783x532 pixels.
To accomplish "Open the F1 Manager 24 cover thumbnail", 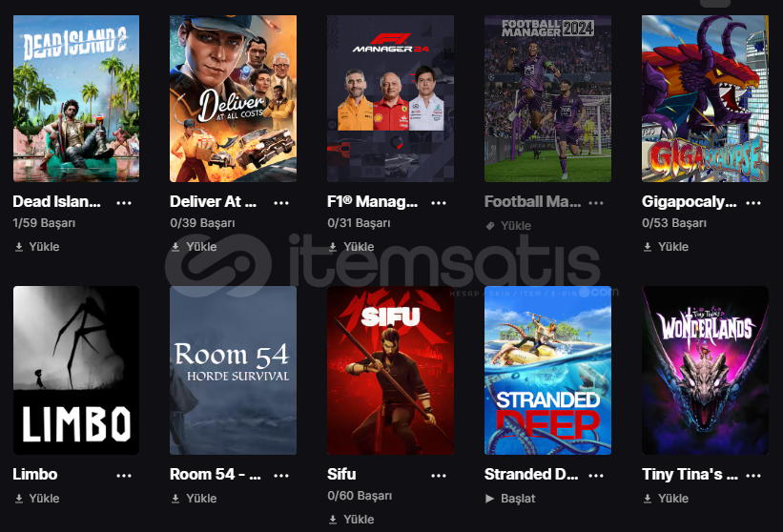I will pyautogui.click(x=390, y=98).
